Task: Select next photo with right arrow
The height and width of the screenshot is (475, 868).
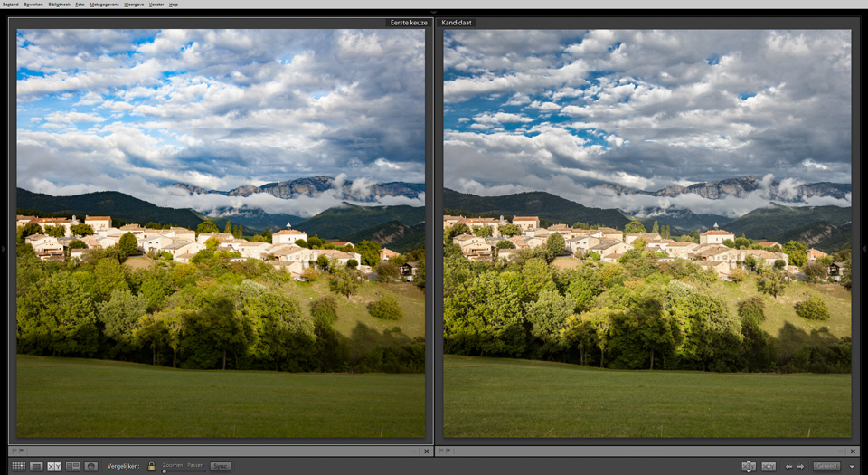Action: point(800,466)
